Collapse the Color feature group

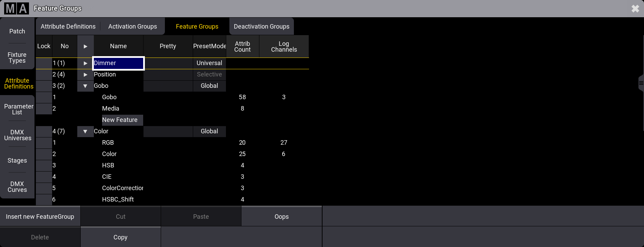(85, 131)
